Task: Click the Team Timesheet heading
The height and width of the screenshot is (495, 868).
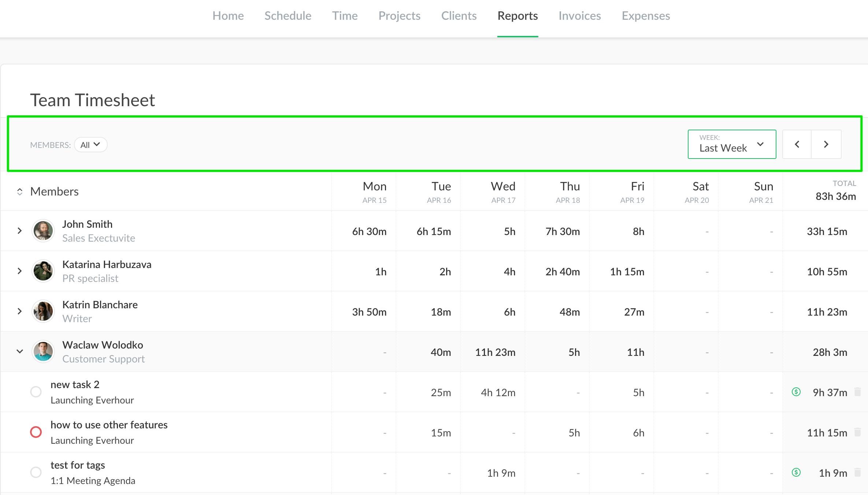Action: pyautogui.click(x=93, y=100)
